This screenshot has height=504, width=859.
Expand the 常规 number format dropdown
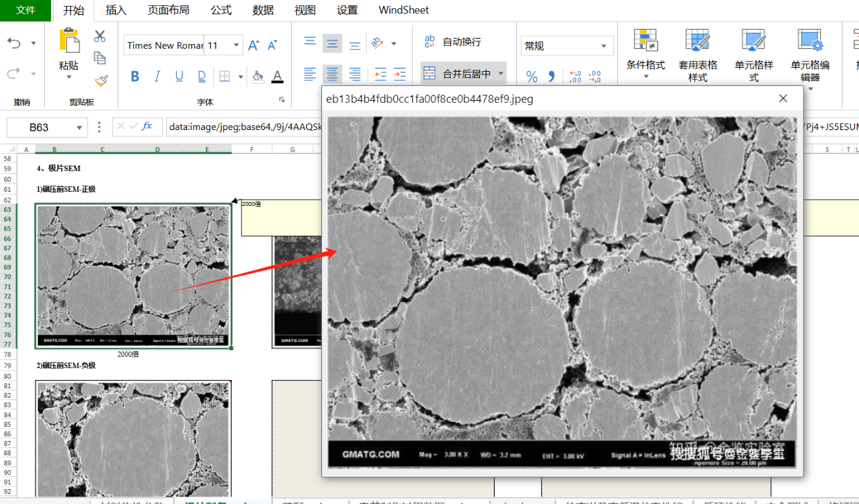tap(603, 46)
